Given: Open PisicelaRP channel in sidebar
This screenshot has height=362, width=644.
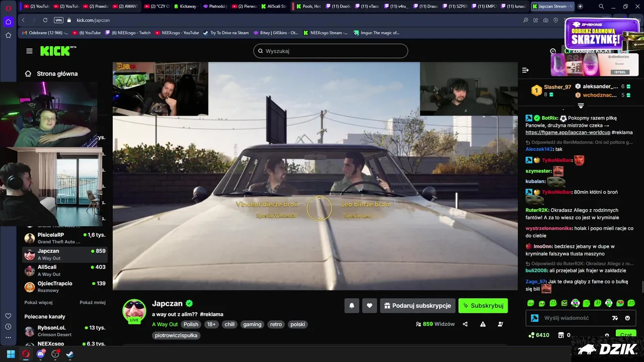Looking at the screenshot, I should (x=65, y=238).
